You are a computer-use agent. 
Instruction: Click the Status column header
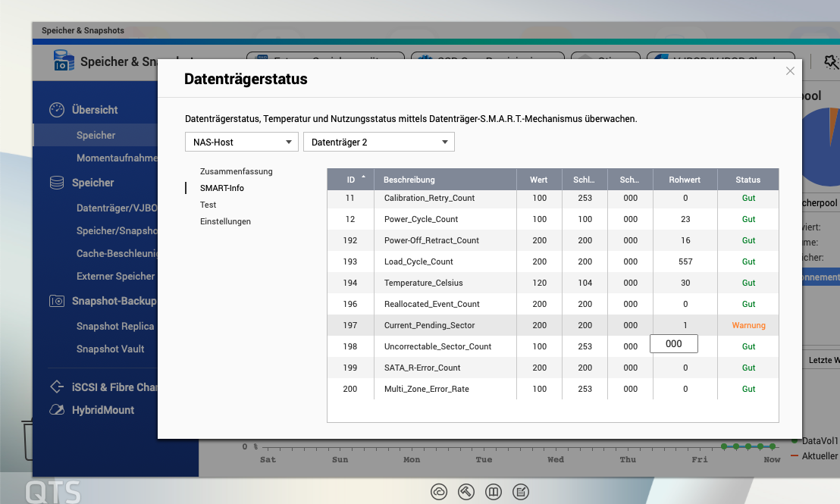point(748,180)
